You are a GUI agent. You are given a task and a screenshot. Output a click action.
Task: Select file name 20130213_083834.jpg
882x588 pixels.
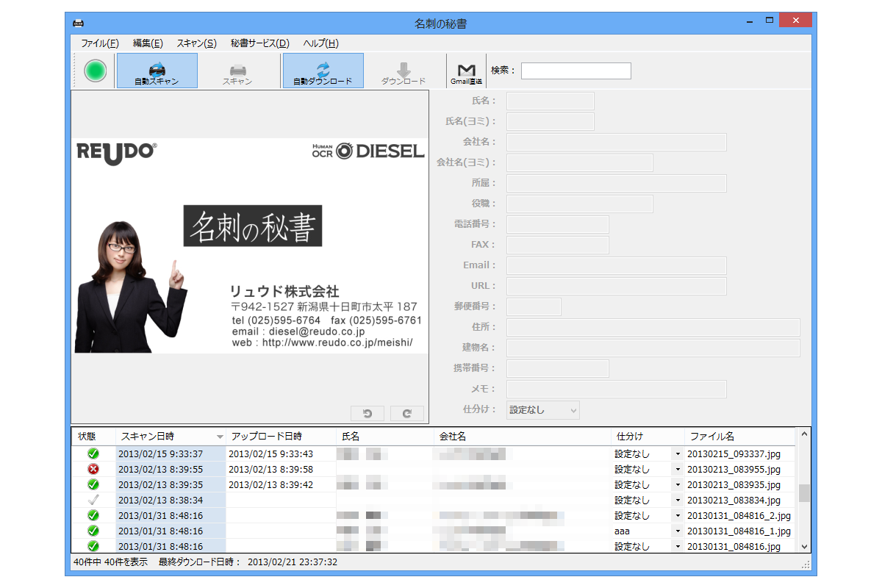[734, 500]
